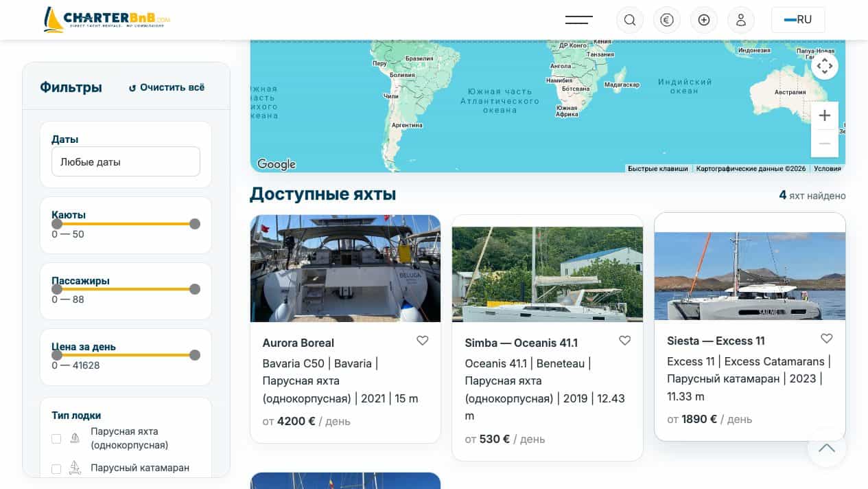
Task: Click the monohull sailboat type icon
Action: point(75,438)
